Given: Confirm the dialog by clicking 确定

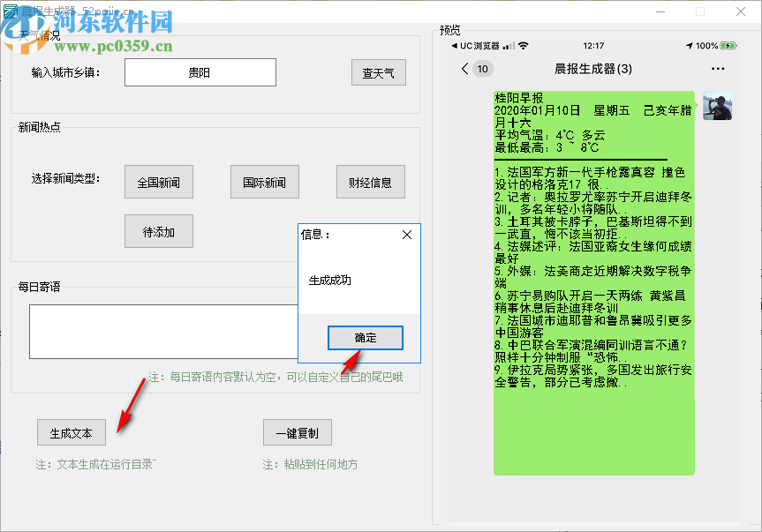Looking at the screenshot, I should 365,338.
